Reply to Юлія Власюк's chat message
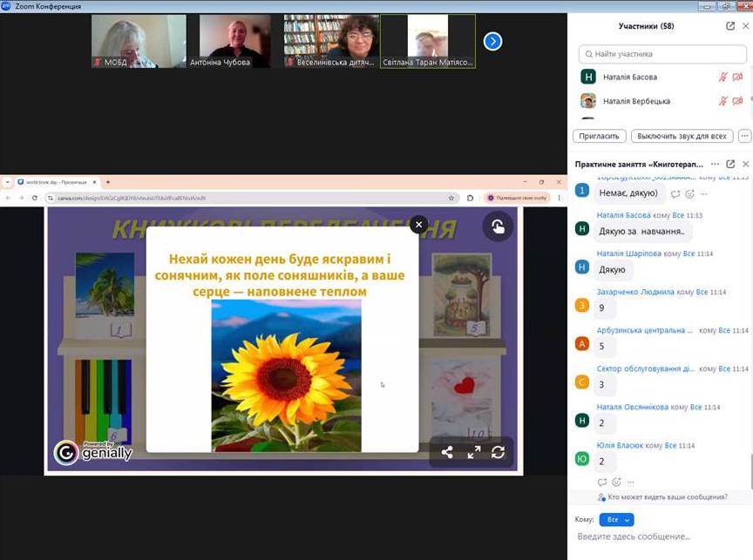 (602, 482)
